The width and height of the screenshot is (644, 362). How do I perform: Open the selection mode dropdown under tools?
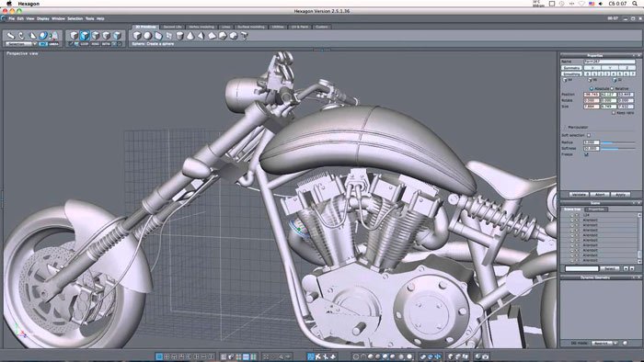tap(21, 44)
